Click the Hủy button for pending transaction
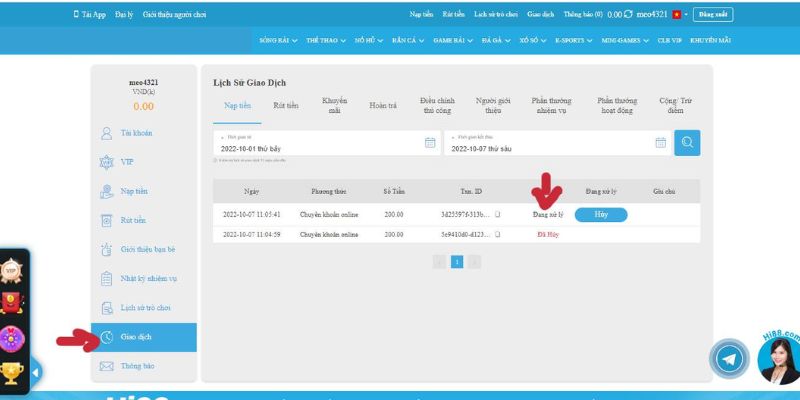This screenshot has height=400, width=800. click(x=601, y=214)
